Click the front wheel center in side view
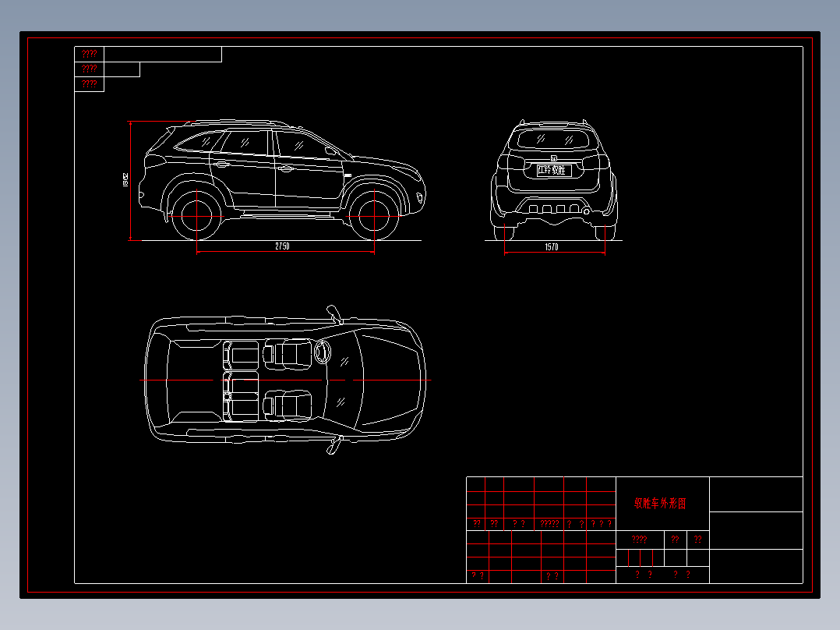Image resolution: width=840 pixels, height=630 pixels. [374, 216]
